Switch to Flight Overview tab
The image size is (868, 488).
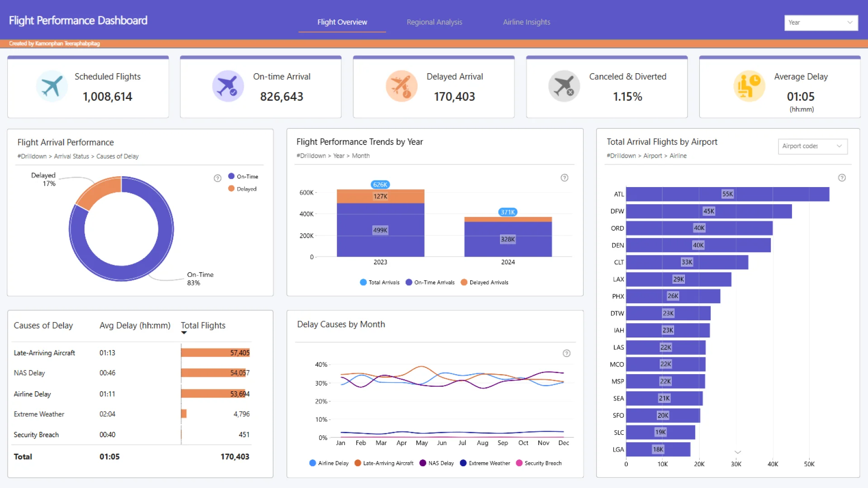click(x=342, y=22)
